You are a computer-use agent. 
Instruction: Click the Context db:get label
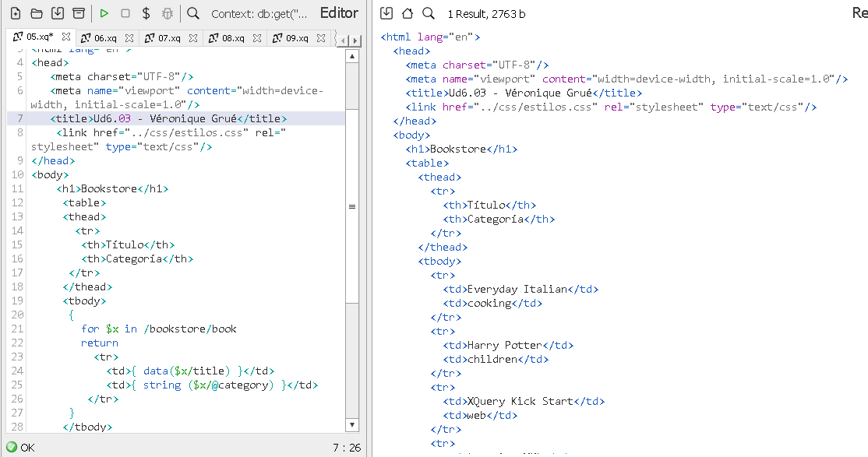click(x=259, y=13)
